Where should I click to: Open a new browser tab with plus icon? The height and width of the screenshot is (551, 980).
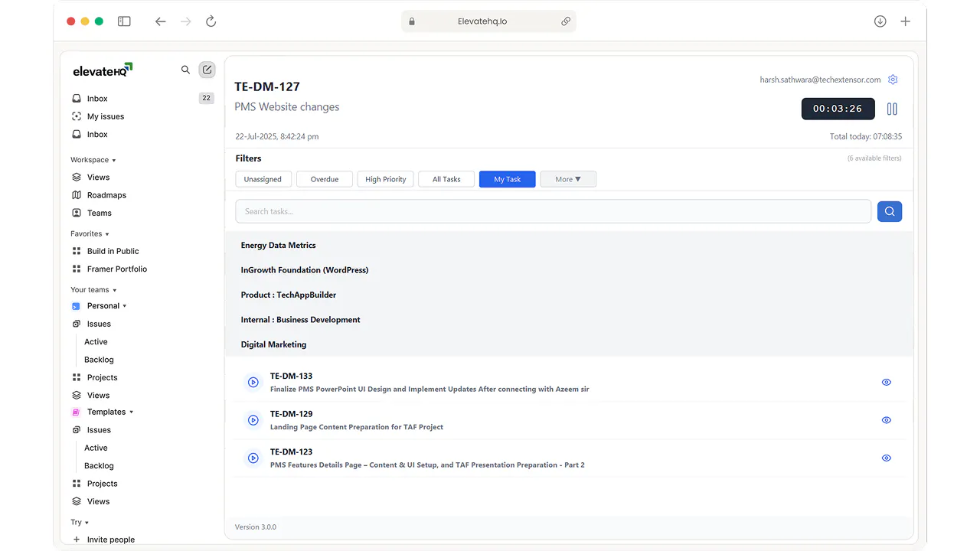coord(905,21)
